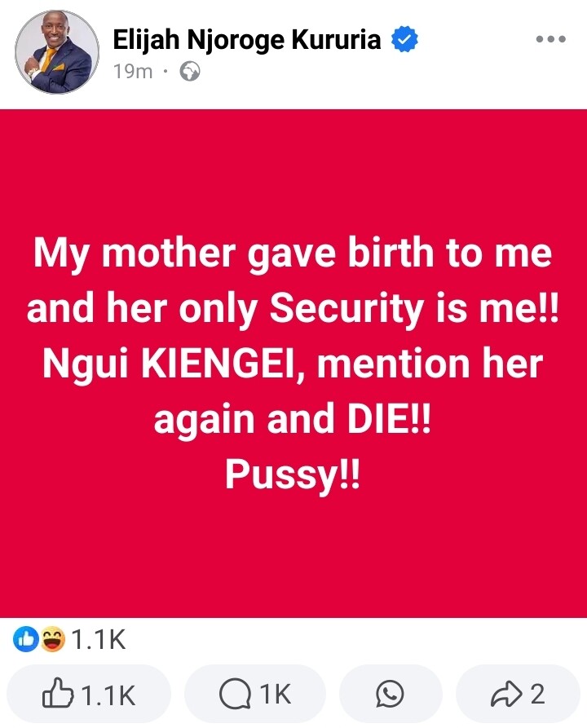Viewport: 587px width, 728px height.
Task: Click the 19m post timestamp
Action: pyautogui.click(x=132, y=72)
